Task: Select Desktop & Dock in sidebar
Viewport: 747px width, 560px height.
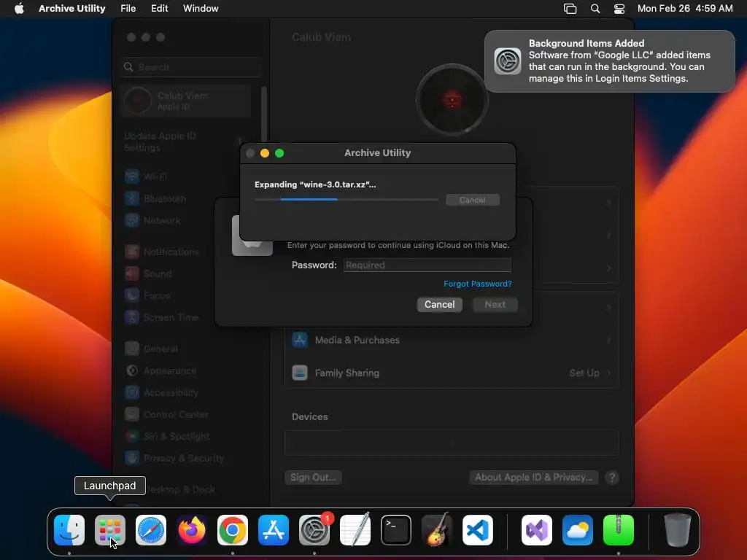Action: click(x=181, y=490)
